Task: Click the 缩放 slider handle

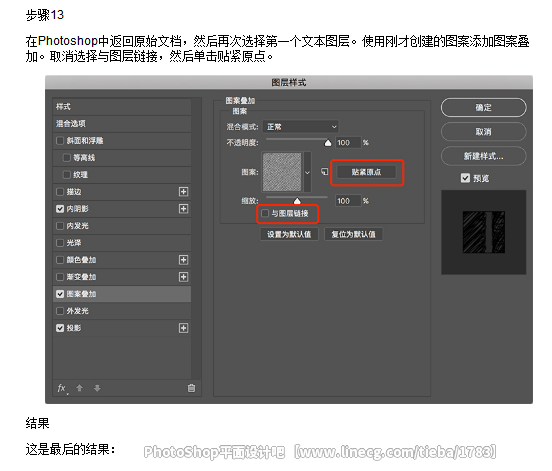Action: click(297, 201)
